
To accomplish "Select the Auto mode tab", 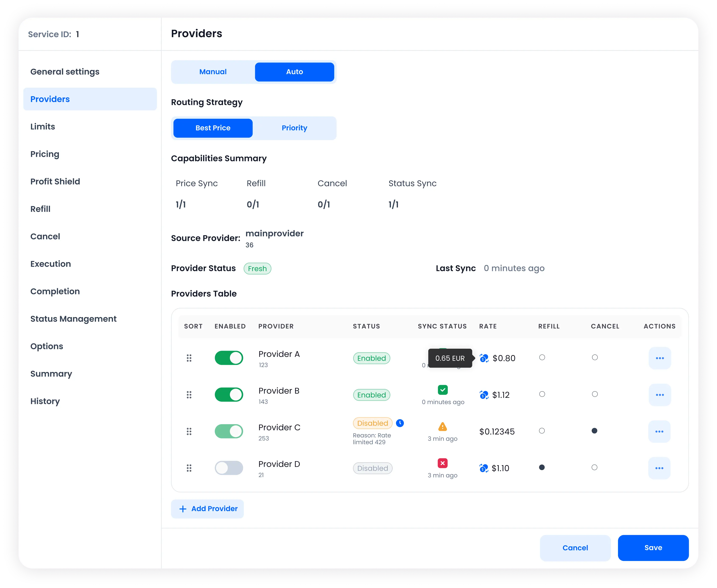I will click(294, 72).
